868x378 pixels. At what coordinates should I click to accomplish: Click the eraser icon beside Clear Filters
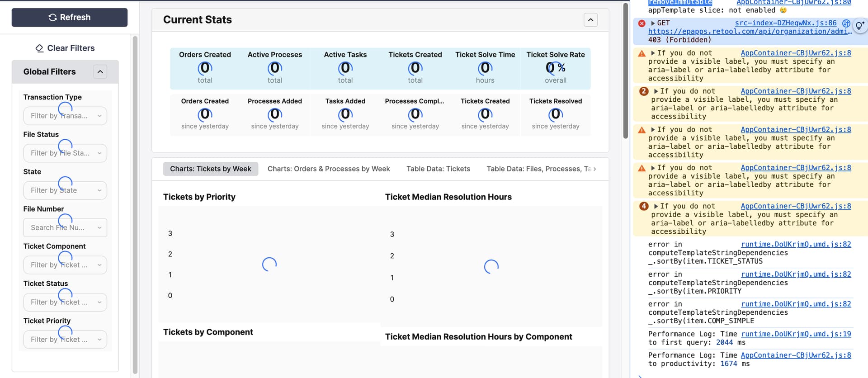(x=39, y=48)
